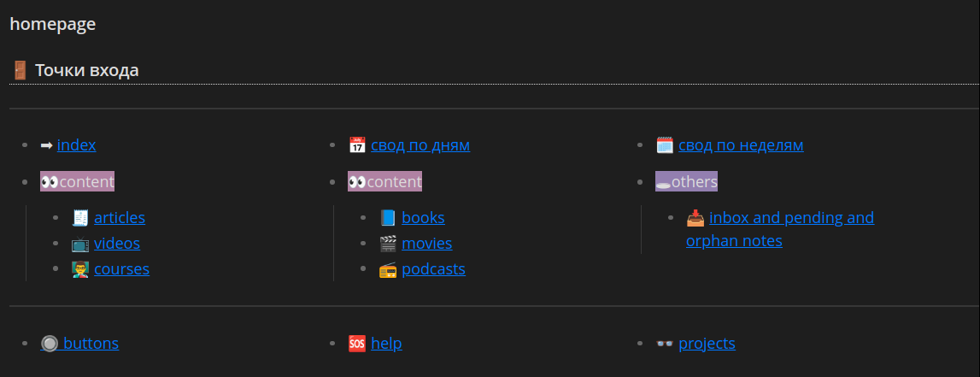This screenshot has width=980, height=377.
Task: Open свод по неделям weekly summary
Action: 741,145
